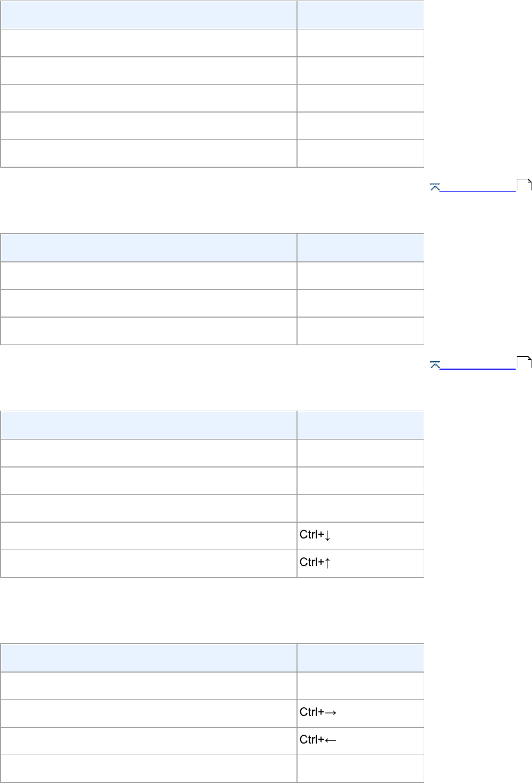Screen dimensions: 532x783
Task: Click the narrow blue header cell of the second table
Action: [x=360, y=248]
